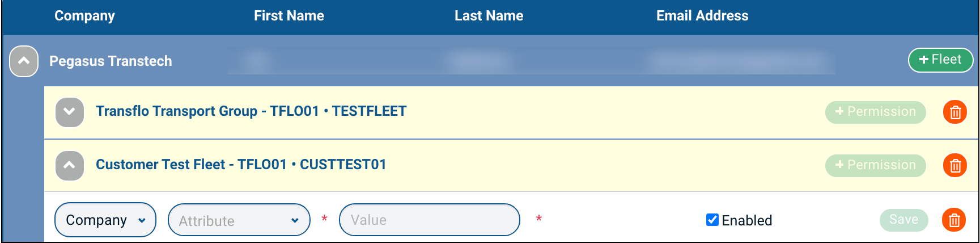
Task: Click trash icon beside the Save button
Action: (x=954, y=220)
